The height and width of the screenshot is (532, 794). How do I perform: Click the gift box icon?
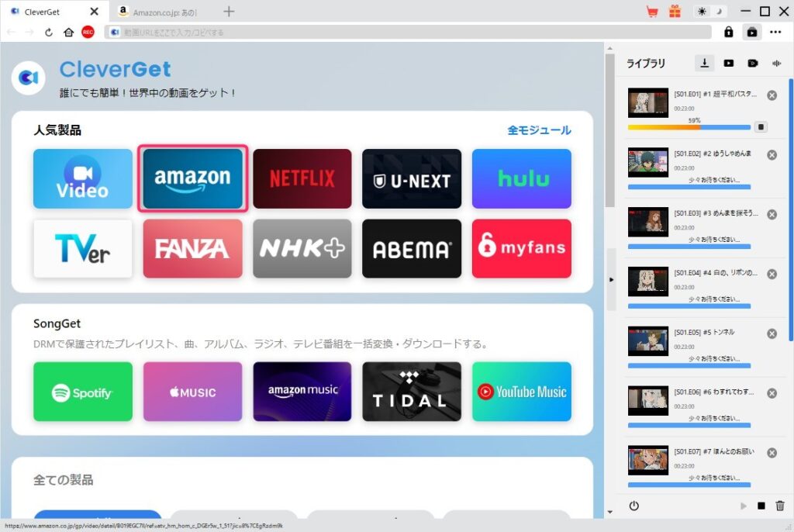coord(675,12)
